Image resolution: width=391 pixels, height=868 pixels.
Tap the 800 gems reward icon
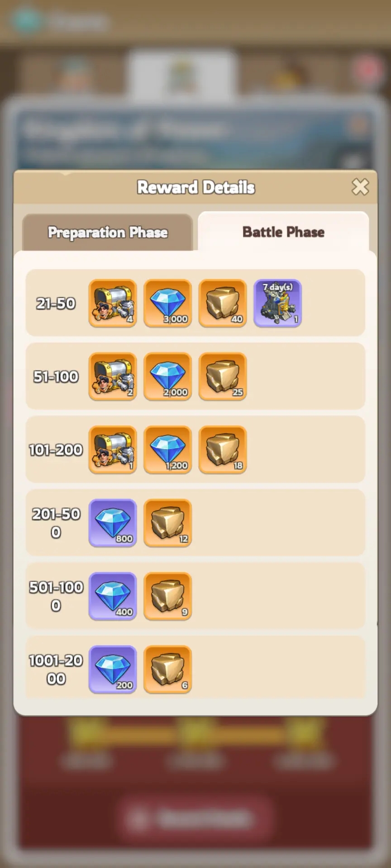(x=113, y=523)
